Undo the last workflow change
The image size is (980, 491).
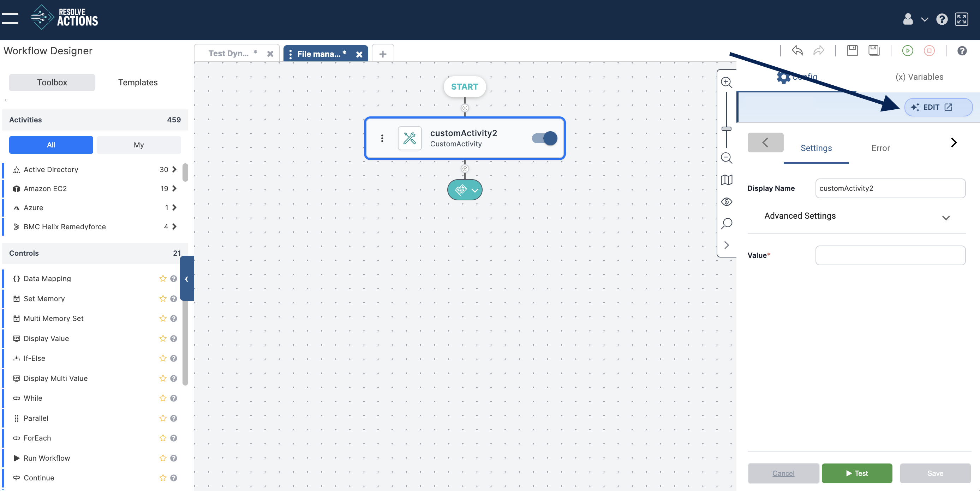point(797,50)
